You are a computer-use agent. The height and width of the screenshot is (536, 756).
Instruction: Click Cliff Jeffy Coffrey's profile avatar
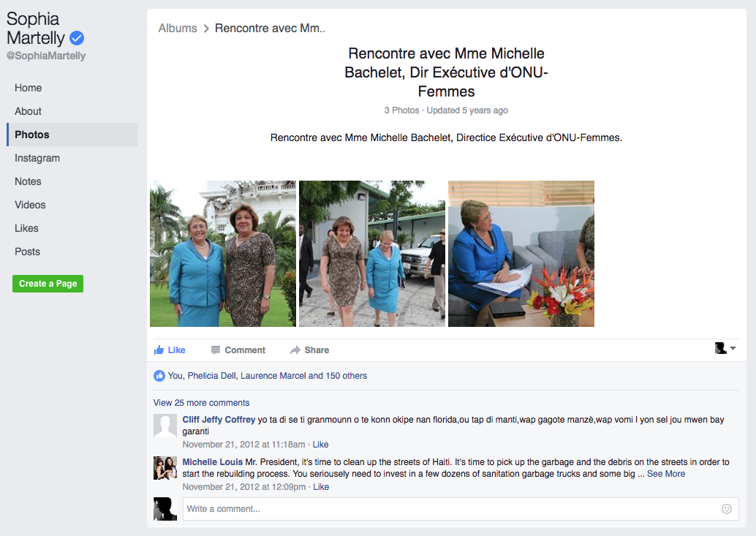[165, 426]
